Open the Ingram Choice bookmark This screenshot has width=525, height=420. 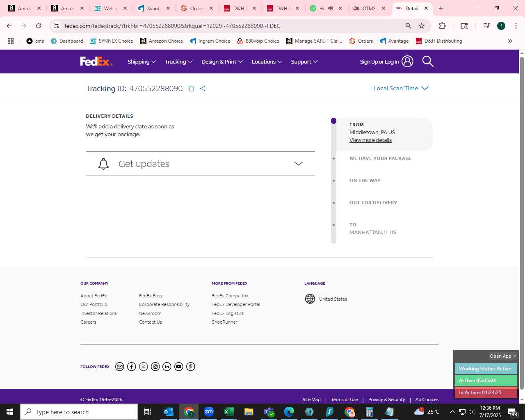pos(210,41)
